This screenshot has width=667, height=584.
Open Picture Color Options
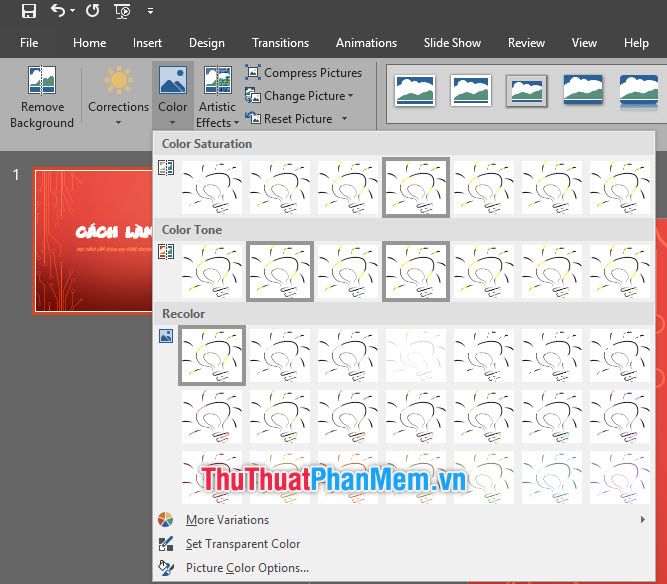[247, 568]
